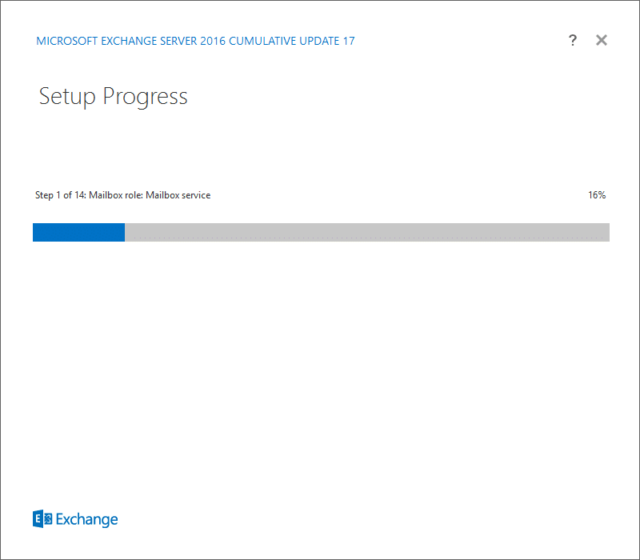This screenshot has height=560, width=640.
Task: Click the word 'MICROSOFT' in the title
Action: coord(67,41)
